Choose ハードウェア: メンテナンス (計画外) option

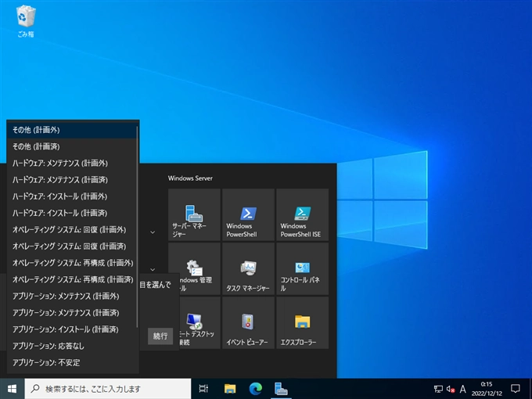[x=59, y=163]
